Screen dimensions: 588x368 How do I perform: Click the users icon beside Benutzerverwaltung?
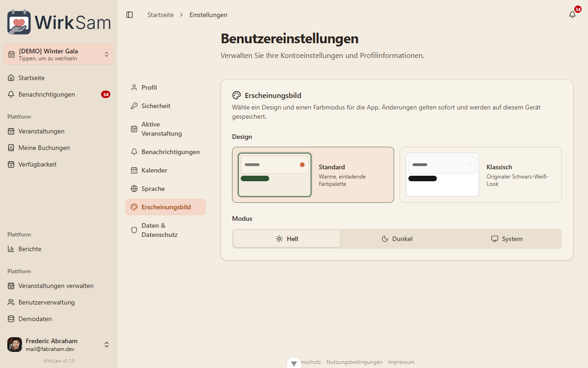[11, 302]
